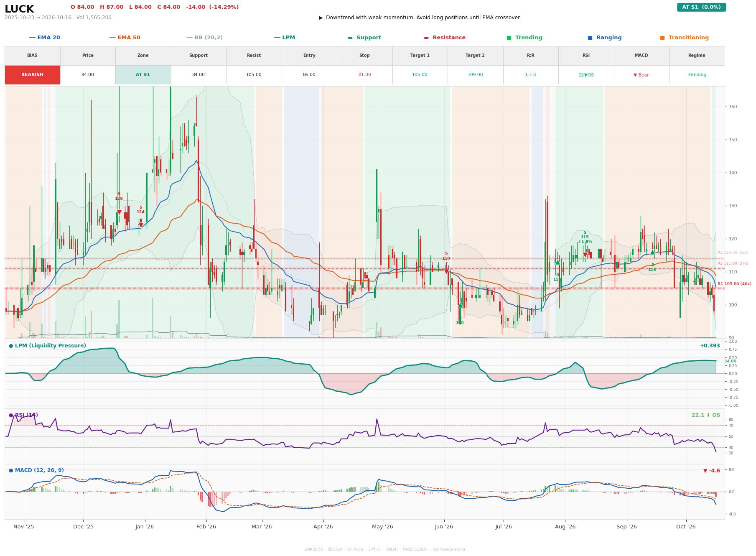
Task: Click the Feb '26 date axis label
Action: tap(206, 526)
